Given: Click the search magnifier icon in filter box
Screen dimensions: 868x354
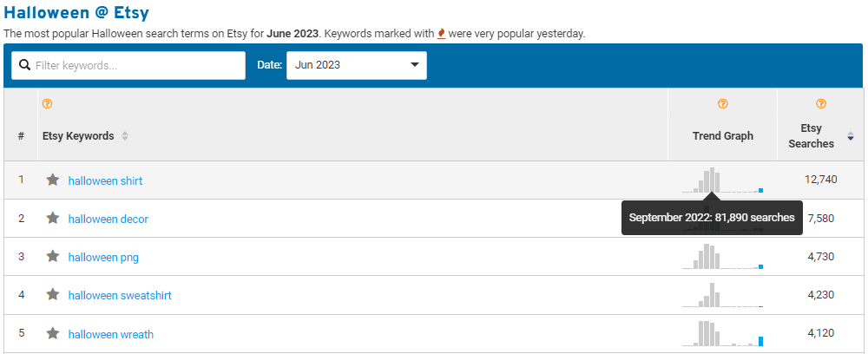Looking at the screenshot, I should [x=24, y=65].
